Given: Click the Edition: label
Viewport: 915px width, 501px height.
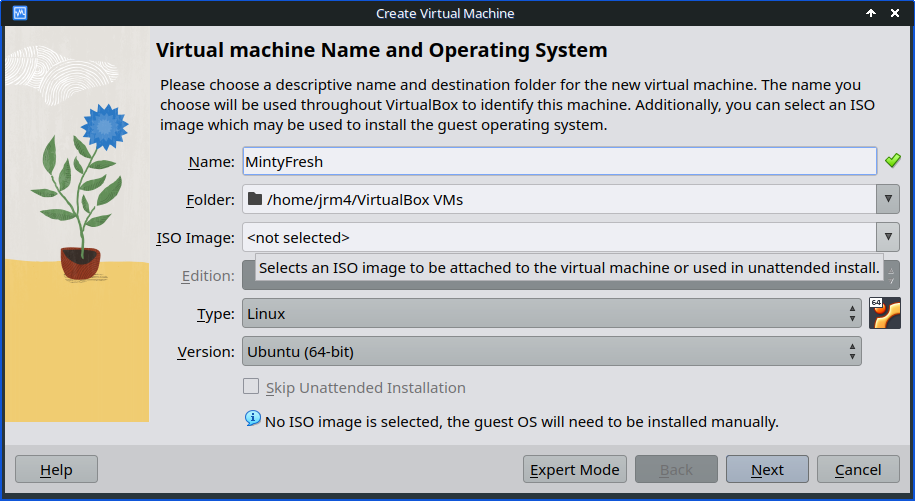Looking at the screenshot, I should click(x=208, y=276).
